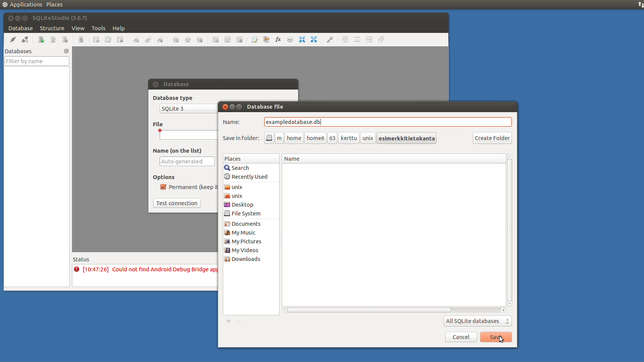The width and height of the screenshot is (644, 362).
Task: Click the Add database icon with green plus
Action: click(41, 39)
